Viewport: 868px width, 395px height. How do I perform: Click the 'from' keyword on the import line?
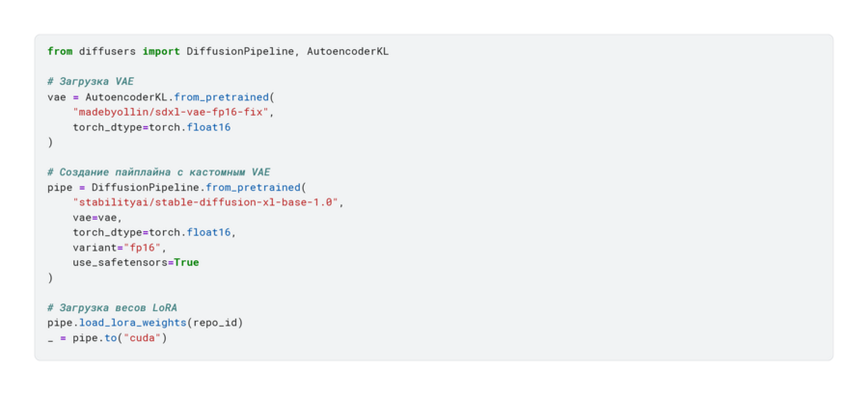tap(60, 51)
